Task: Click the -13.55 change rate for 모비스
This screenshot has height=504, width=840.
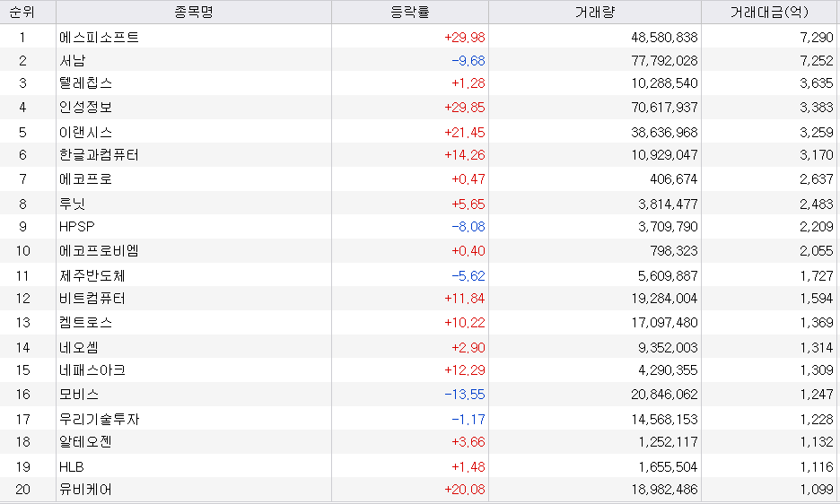Action: 465,395
